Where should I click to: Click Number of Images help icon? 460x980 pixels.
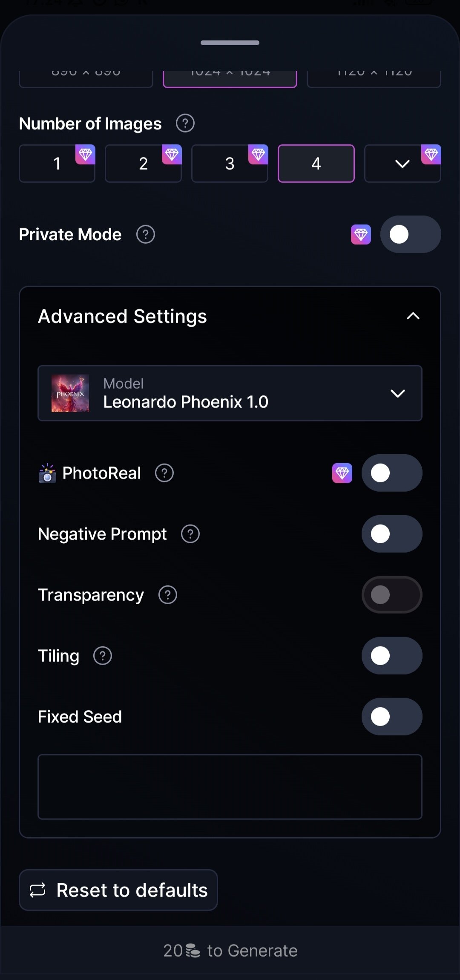[x=185, y=124]
